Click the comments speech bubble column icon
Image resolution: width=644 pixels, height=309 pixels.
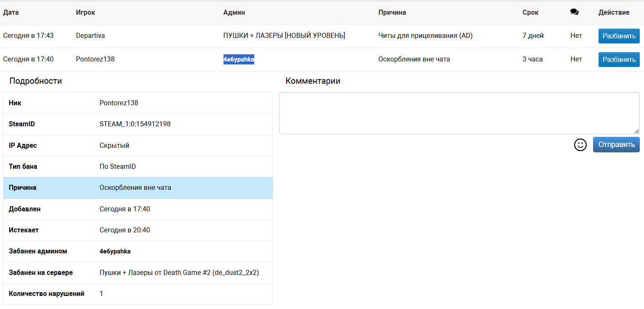(574, 12)
